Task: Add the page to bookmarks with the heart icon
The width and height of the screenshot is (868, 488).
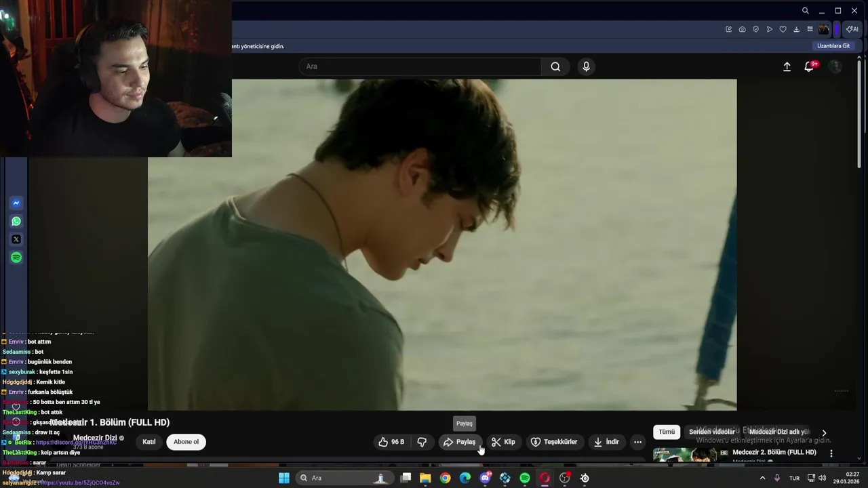Action: coord(783,29)
